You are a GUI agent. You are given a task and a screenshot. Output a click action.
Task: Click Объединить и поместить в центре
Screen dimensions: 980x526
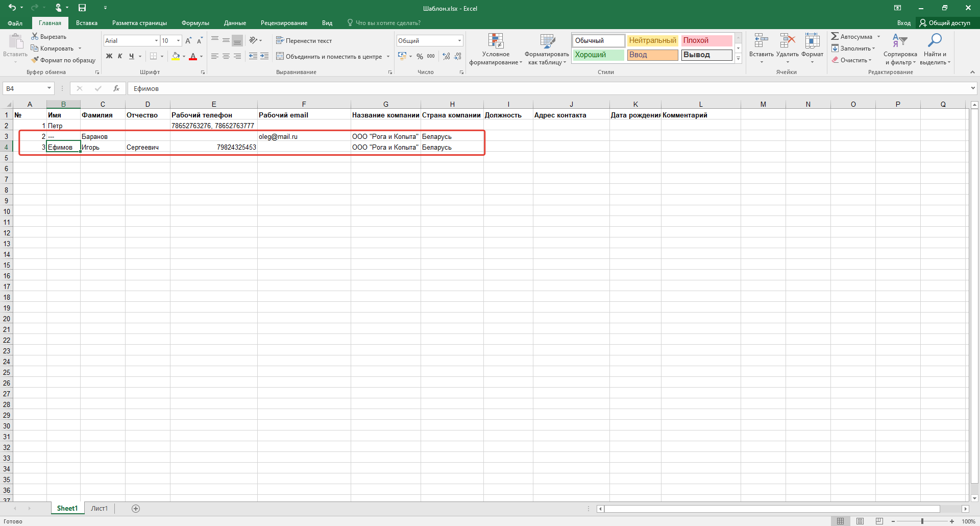tap(329, 56)
